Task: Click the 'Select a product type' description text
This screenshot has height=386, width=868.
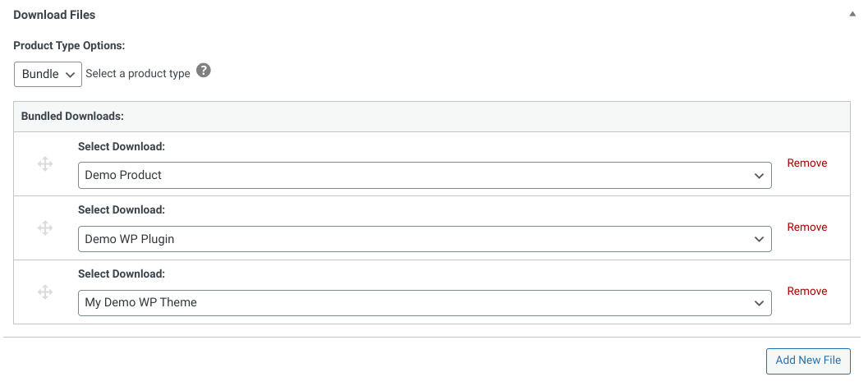Action: 138,74
